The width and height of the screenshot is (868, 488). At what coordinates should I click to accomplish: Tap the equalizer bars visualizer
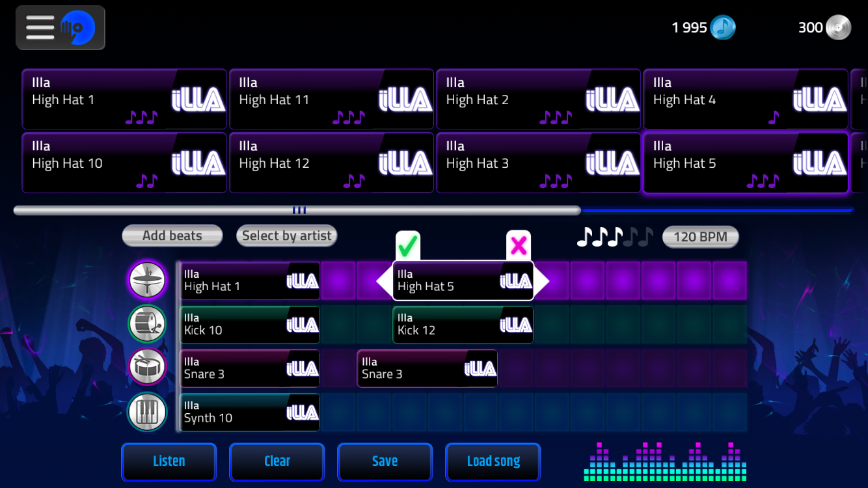(665, 462)
